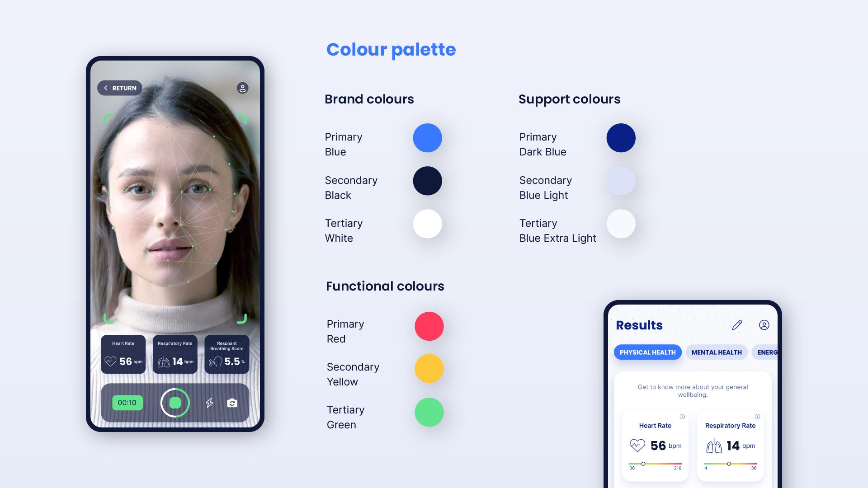Click the camera flip icon

point(232,402)
